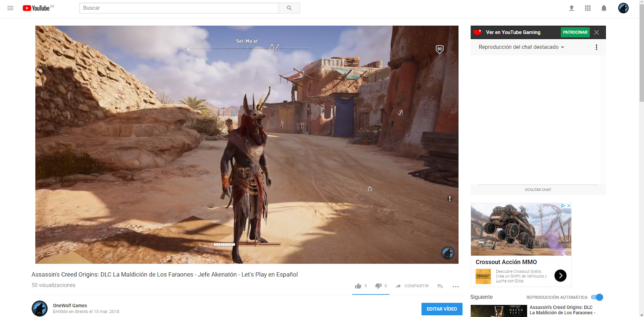
Task: Open the upload video icon
Action: (x=572, y=8)
